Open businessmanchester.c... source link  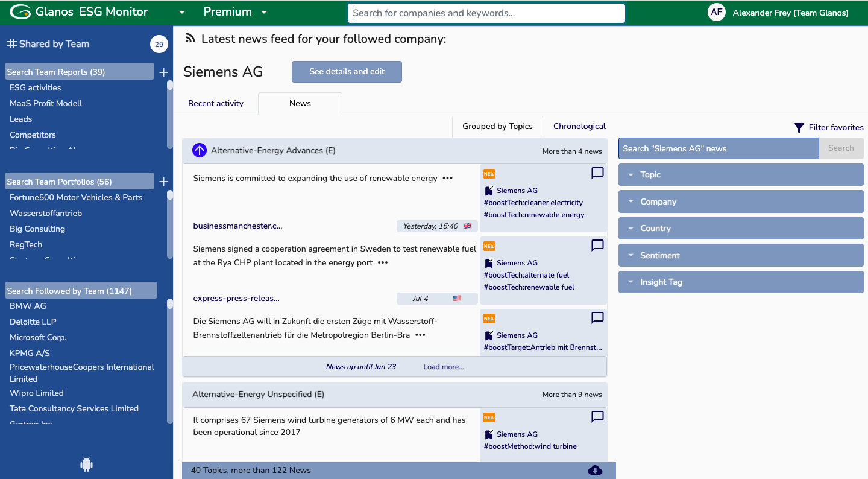[x=237, y=226]
